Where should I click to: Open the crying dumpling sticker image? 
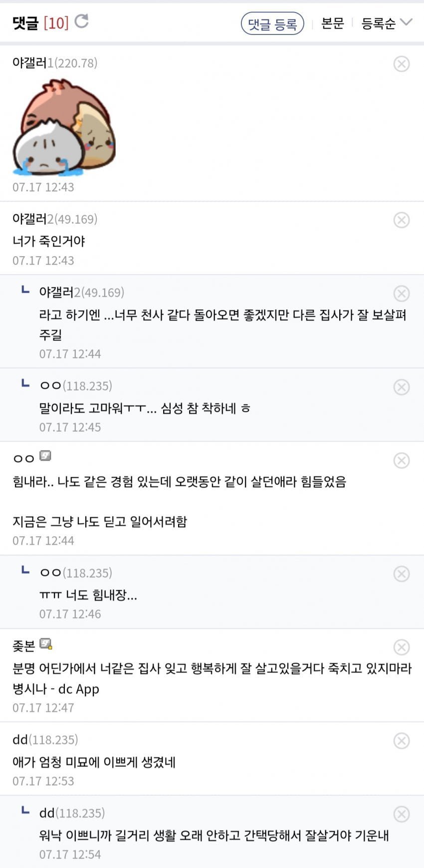pyautogui.click(x=64, y=128)
